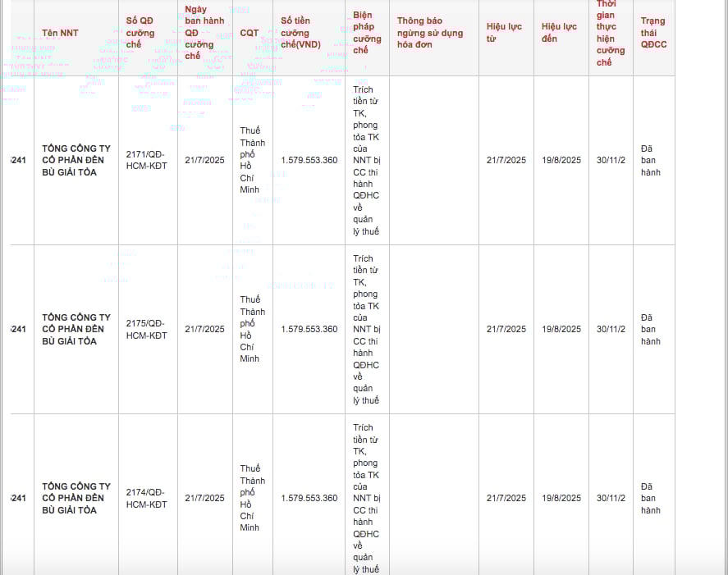This screenshot has width=728, height=575.
Task: Click 'Thông báo ngừng sử dụng hóa đơn' header
Action: click(430, 33)
